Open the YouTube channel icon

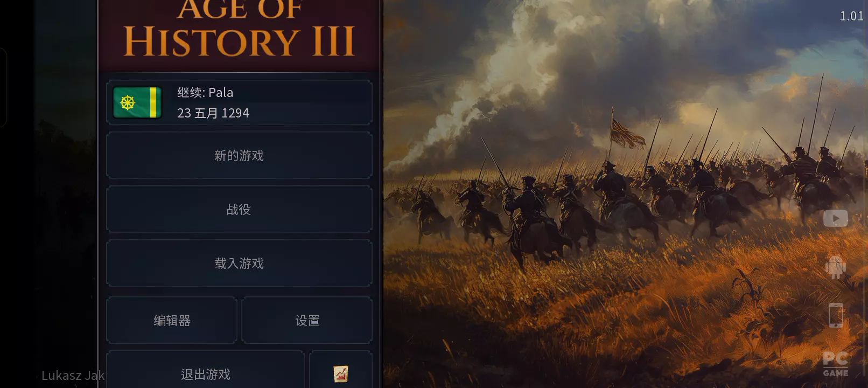(x=835, y=218)
